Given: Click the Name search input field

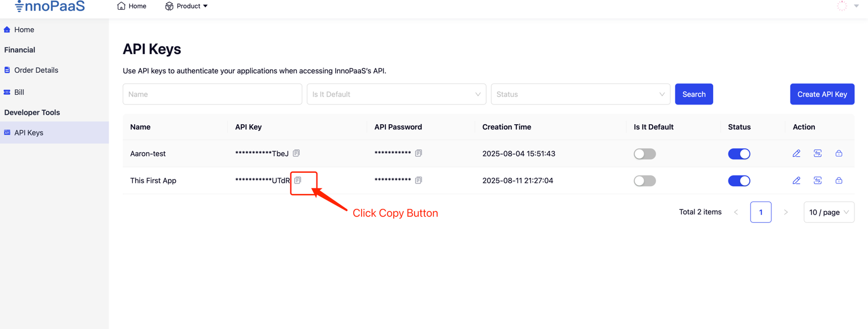Looking at the screenshot, I should point(212,94).
